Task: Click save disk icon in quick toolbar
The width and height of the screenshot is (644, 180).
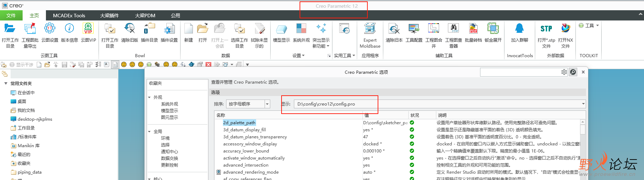Action: 64,64
